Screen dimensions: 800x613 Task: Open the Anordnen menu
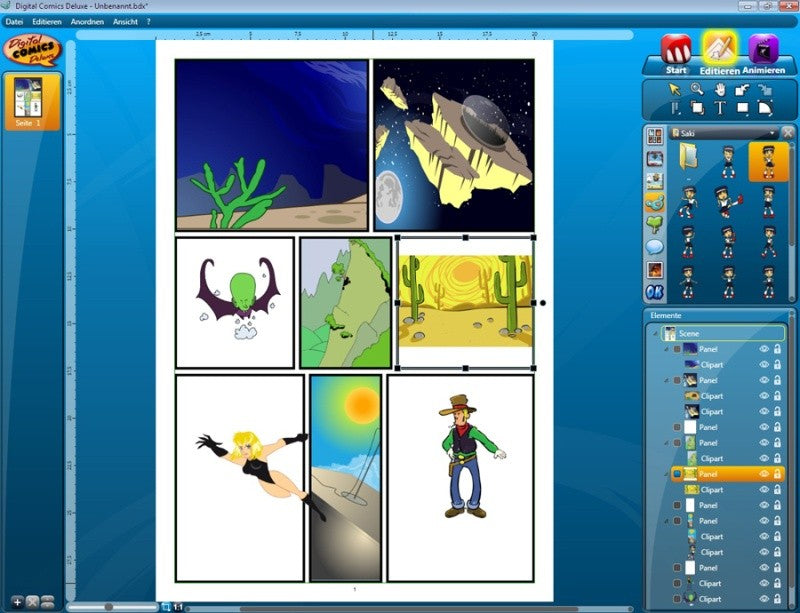[87, 22]
